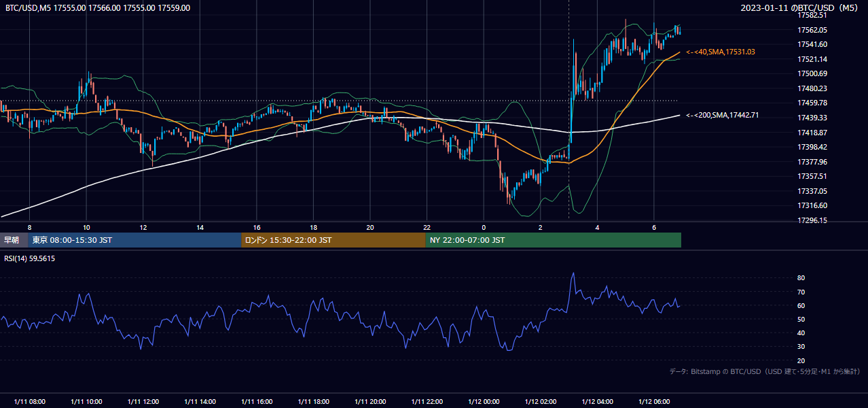Image resolution: width=868 pixels, height=408 pixels.
Task: Click the 1/11 12:00 time label
Action: coord(143,402)
